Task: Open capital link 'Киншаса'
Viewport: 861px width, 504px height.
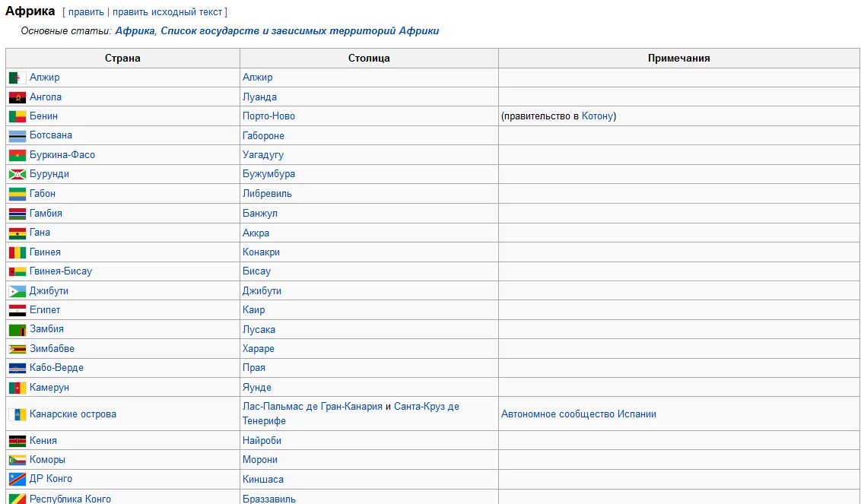Action: [263, 479]
